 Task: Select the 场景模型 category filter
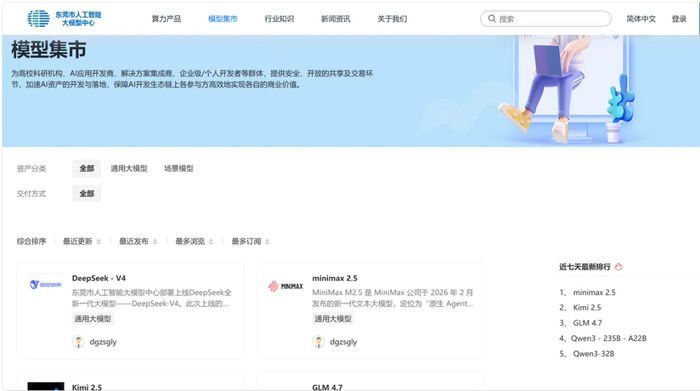pos(179,168)
